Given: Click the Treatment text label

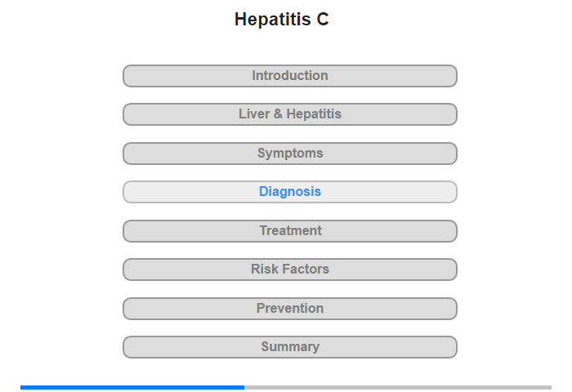Looking at the screenshot, I should (x=290, y=230).
